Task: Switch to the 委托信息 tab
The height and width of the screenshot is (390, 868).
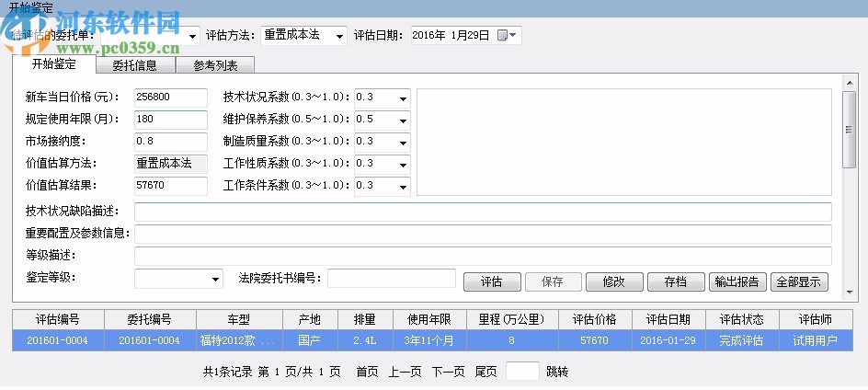Action: 135,65
